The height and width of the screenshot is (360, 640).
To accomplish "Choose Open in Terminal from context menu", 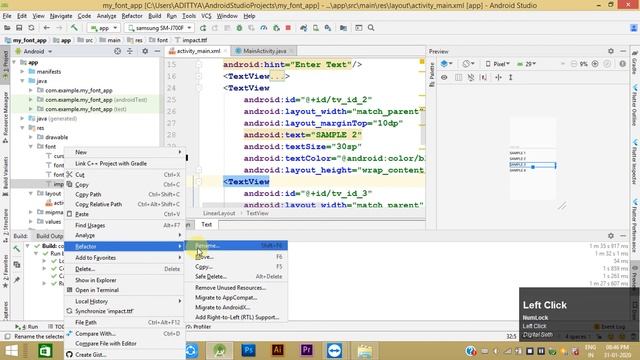I will click(x=124, y=290).
